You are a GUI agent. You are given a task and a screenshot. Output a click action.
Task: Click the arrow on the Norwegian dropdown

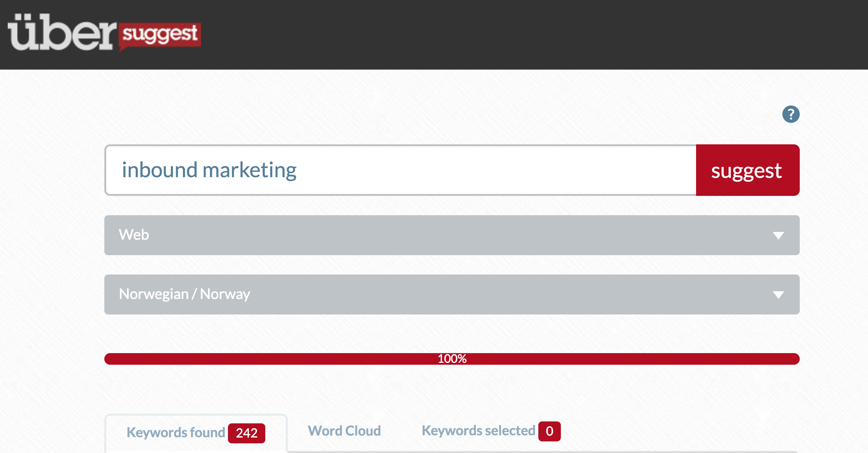point(778,295)
